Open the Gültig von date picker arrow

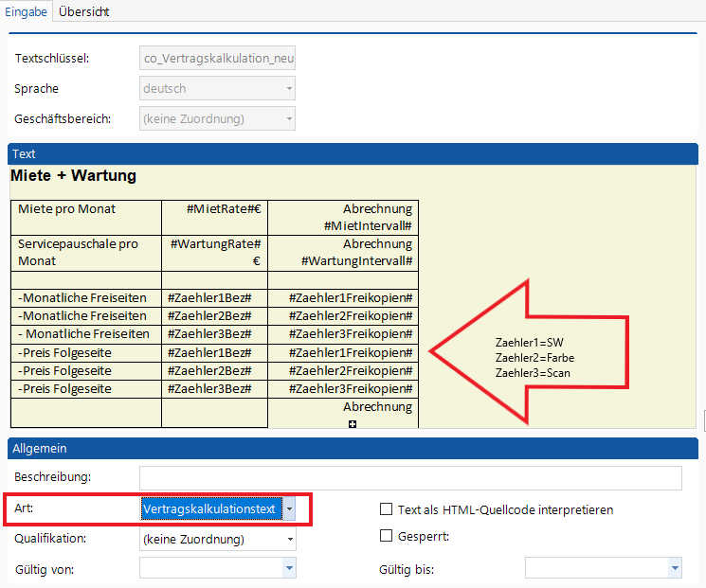[288, 568]
